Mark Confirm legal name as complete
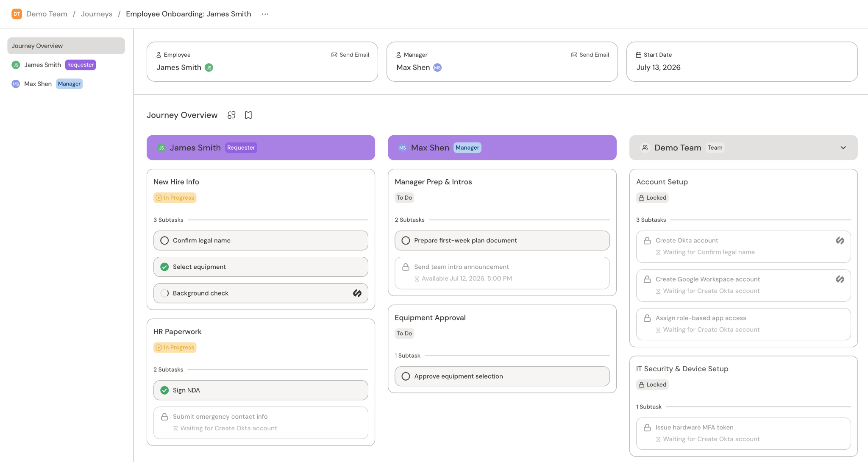 coord(164,240)
